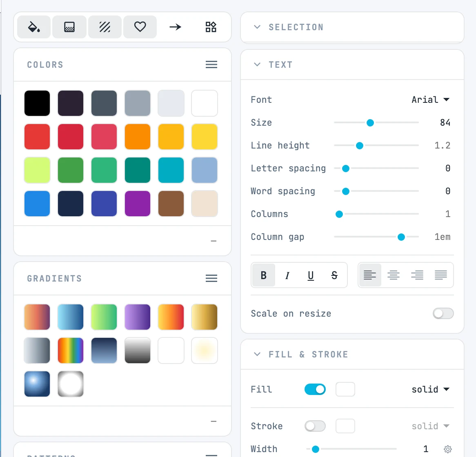Pick the teal dark green swatch
The height and width of the screenshot is (457, 476).
138,170
